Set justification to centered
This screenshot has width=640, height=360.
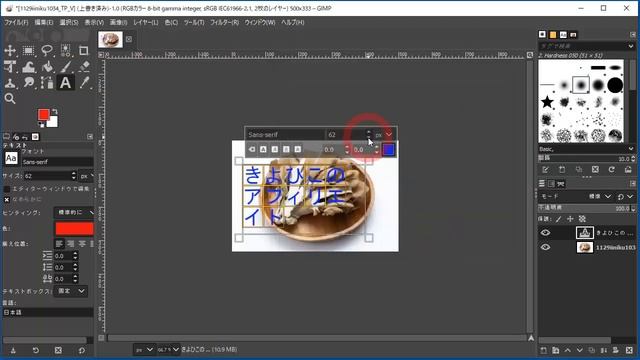pyautogui.click(x=82, y=244)
